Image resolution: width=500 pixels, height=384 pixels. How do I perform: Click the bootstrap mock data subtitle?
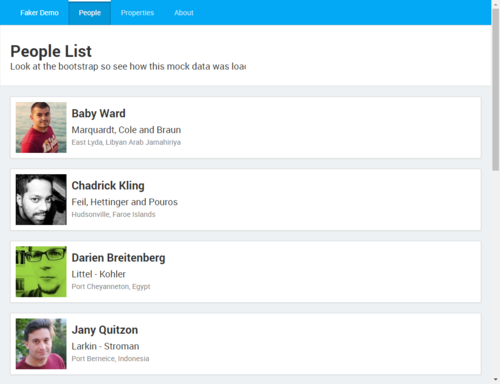(x=128, y=66)
